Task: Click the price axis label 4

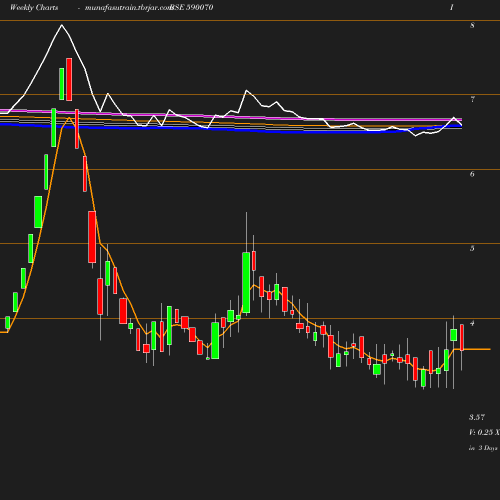Action: pos(472,323)
